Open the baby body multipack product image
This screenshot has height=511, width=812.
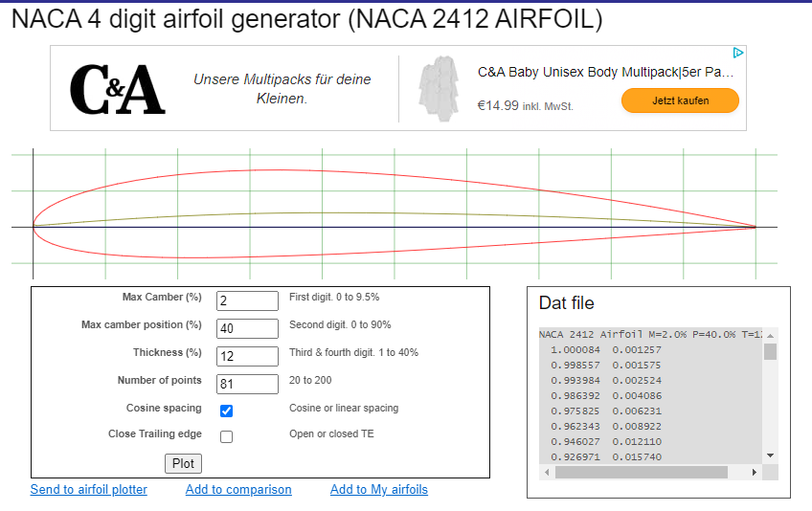440,88
